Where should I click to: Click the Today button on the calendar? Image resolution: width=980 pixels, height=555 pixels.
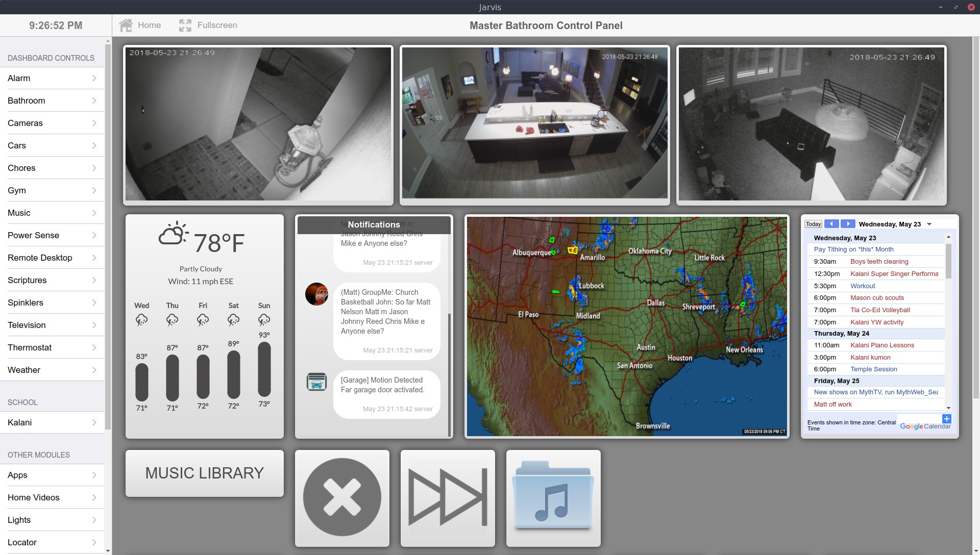[813, 223]
